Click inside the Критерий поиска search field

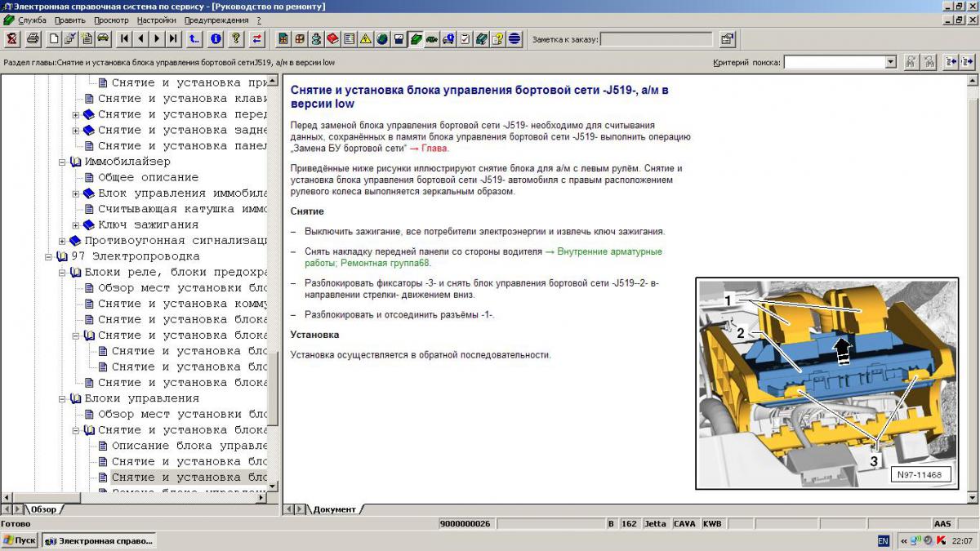click(x=834, y=62)
